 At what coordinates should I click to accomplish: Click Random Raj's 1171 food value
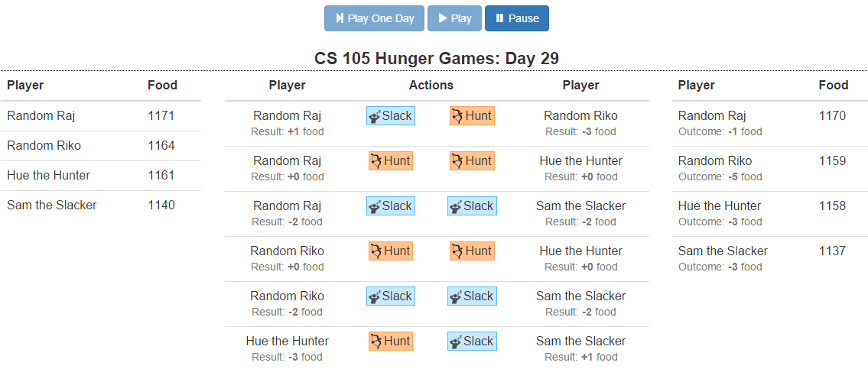click(x=161, y=116)
